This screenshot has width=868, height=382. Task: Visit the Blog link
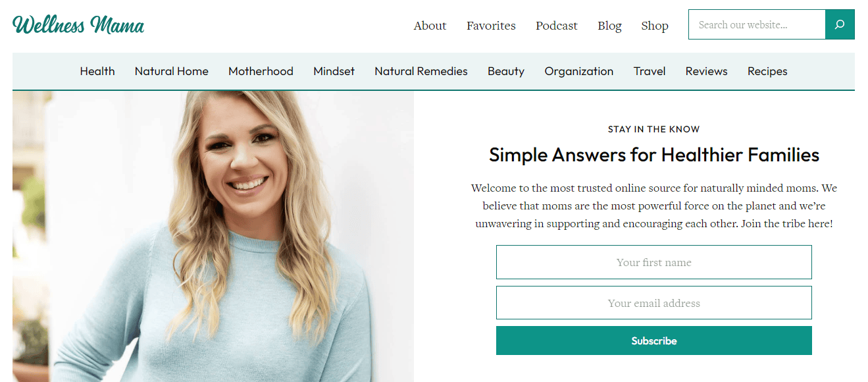(x=609, y=26)
